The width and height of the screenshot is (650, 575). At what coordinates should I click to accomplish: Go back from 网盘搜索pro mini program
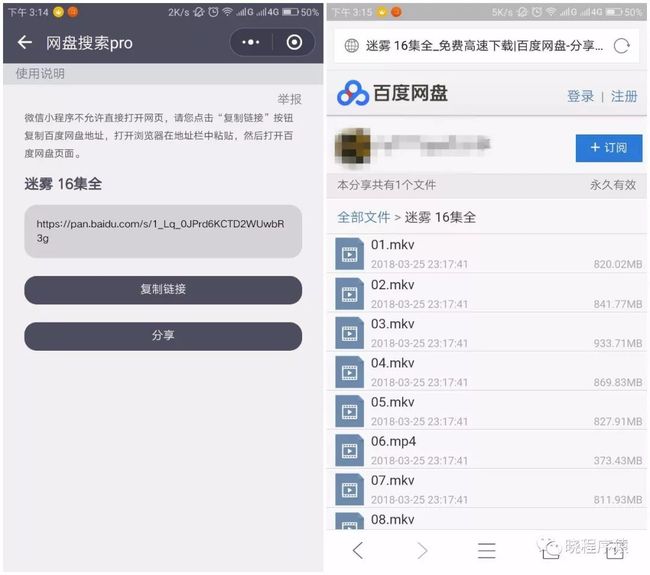pos(25,42)
